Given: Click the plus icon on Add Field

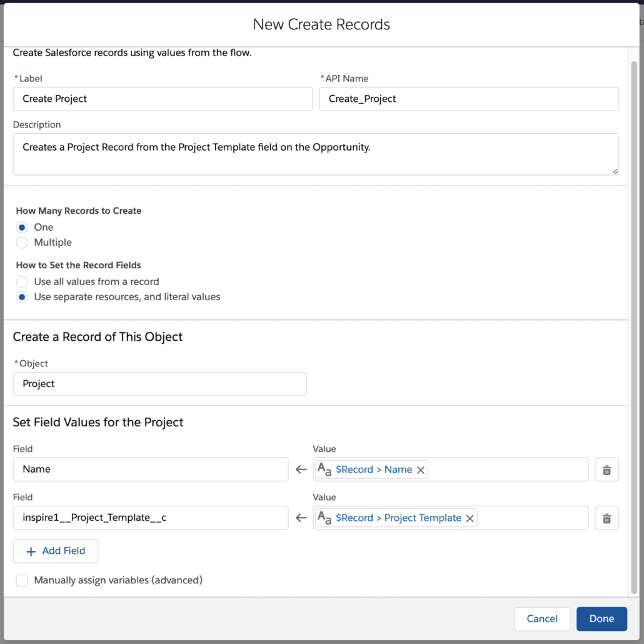Looking at the screenshot, I should [x=31, y=551].
